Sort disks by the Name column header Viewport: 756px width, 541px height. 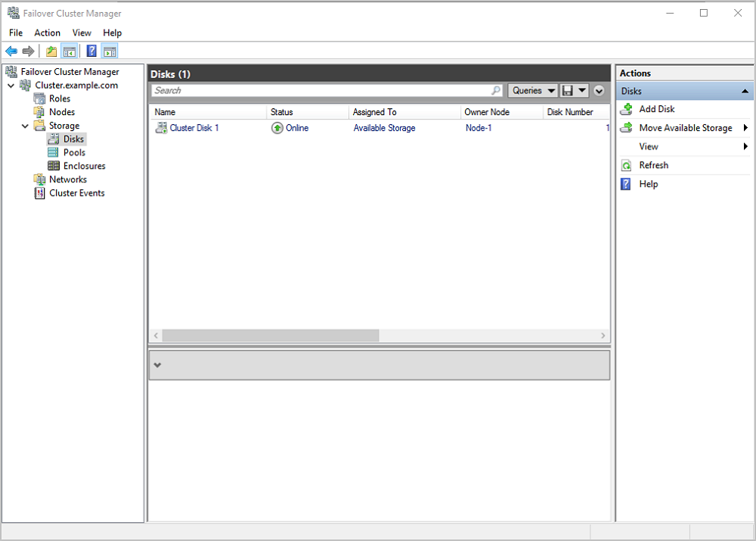click(x=208, y=112)
